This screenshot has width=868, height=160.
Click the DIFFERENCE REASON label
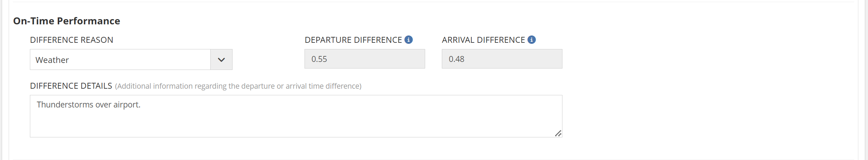[x=72, y=40]
